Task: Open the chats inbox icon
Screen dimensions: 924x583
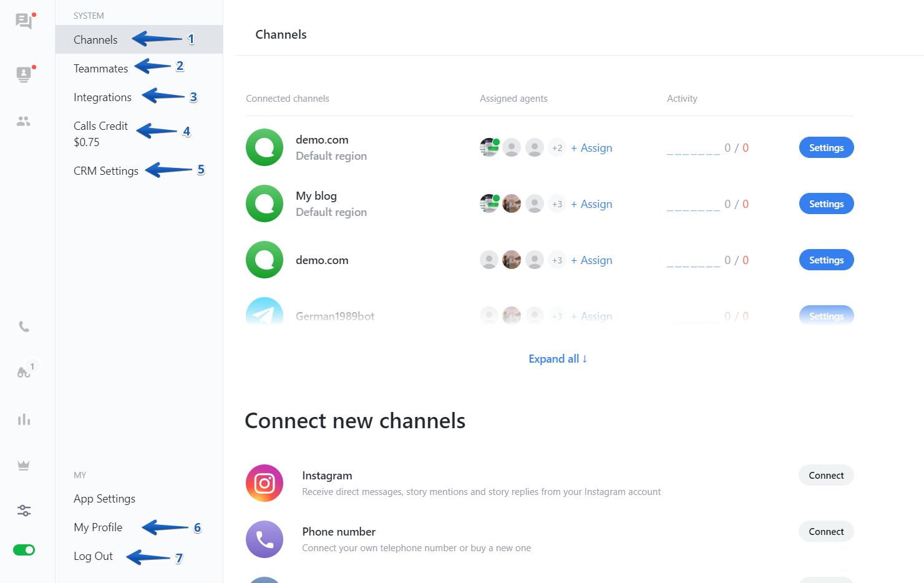Action: click(24, 21)
